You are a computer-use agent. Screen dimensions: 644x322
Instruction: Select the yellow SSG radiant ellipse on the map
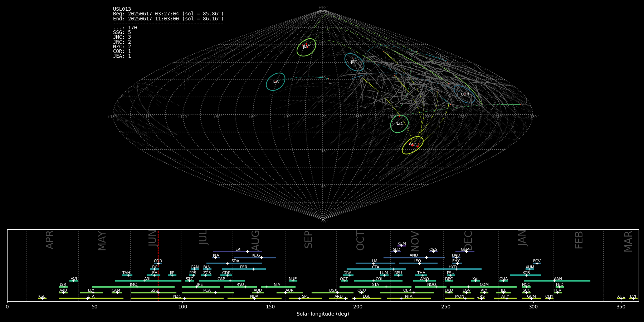click(x=413, y=145)
